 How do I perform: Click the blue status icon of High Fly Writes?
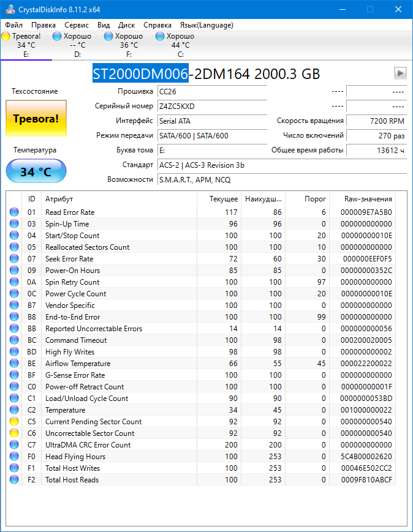point(14,351)
